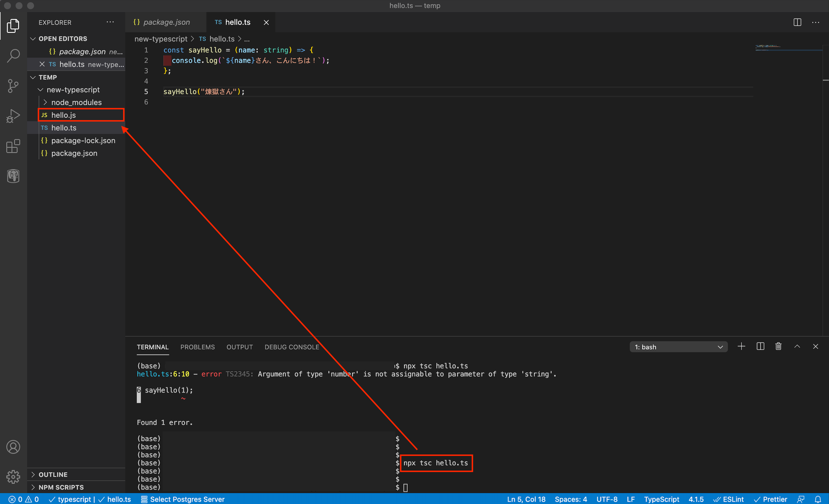
Task: Open hello.js in the file explorer
Action: (x=64, y=115)
